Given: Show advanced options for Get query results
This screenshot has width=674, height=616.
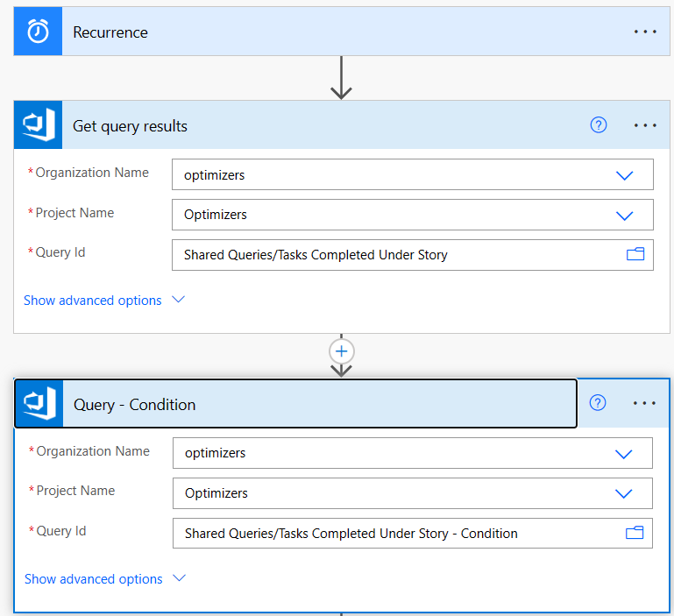Looking at the screenshot, I should coord(103,301).
